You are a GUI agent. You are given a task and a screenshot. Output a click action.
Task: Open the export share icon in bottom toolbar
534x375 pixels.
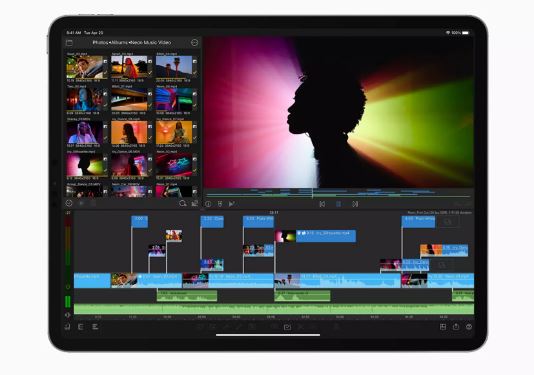(x=456, y=327)
